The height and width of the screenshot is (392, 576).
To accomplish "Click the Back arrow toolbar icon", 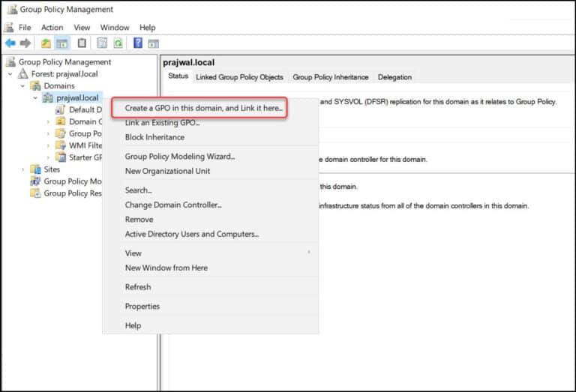I will tap(10, 43).
